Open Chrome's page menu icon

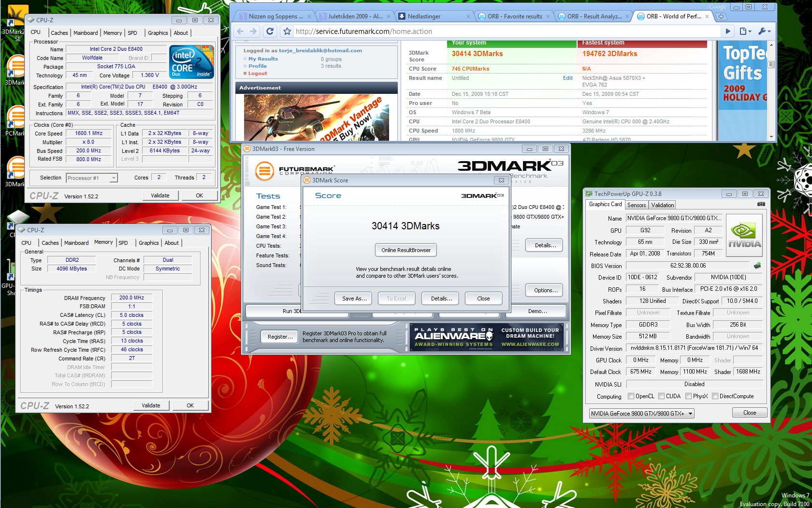[745, 31]
